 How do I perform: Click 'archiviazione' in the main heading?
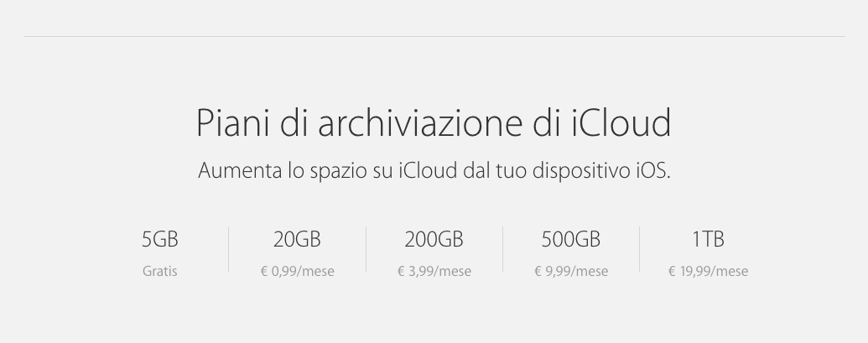coord(401,123)
